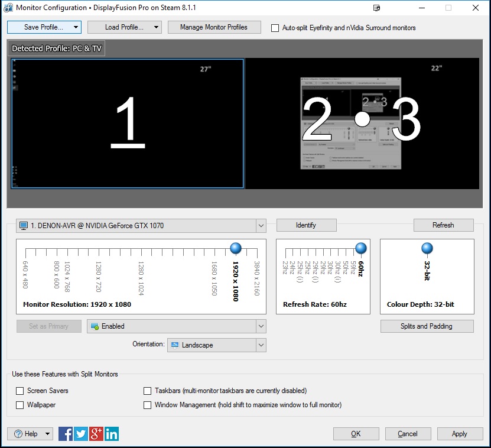Open the Save Profile split-button menu
Screen dimensions: 491x448
tap(75, 27)
